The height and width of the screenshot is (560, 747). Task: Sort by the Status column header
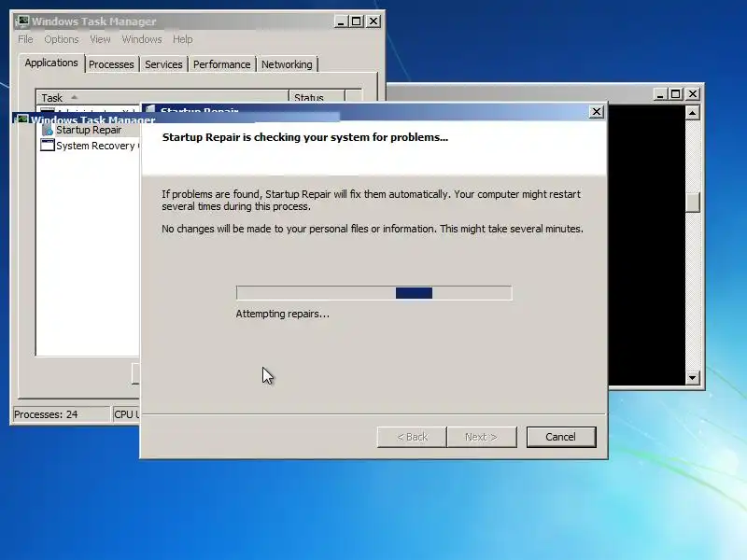tap(317, 97)
